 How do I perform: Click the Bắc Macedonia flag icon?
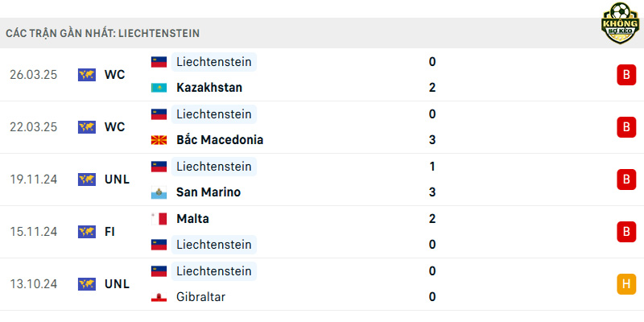tap(159, 140)
